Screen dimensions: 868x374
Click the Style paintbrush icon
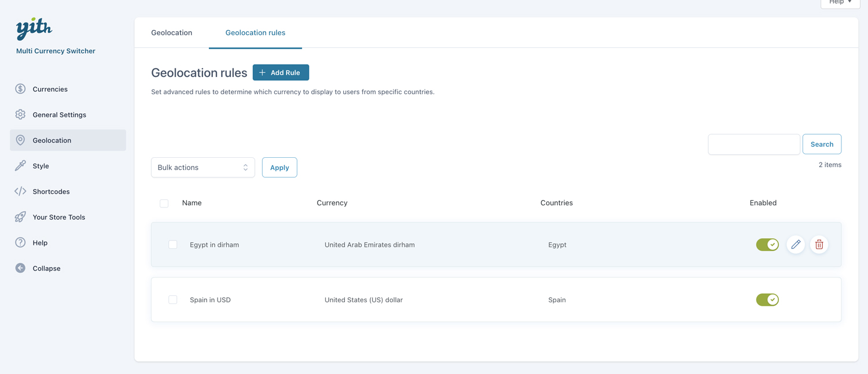20,166
